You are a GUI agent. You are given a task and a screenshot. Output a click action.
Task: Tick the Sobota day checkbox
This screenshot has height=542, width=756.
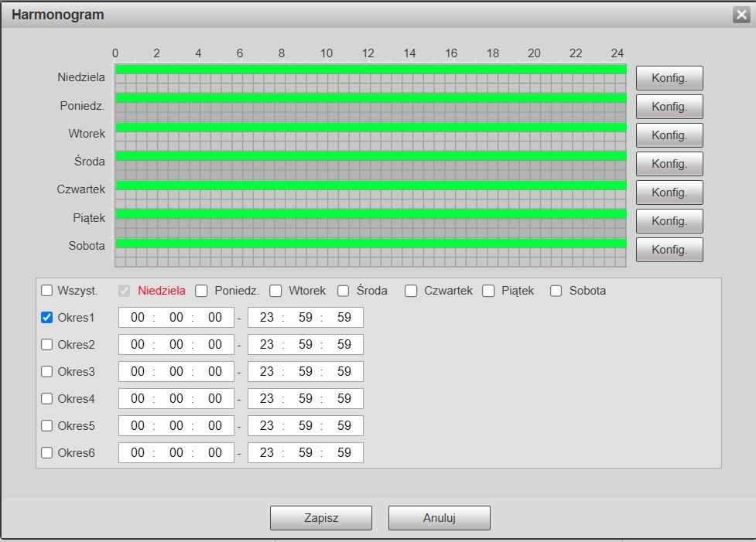coord(556,291)
